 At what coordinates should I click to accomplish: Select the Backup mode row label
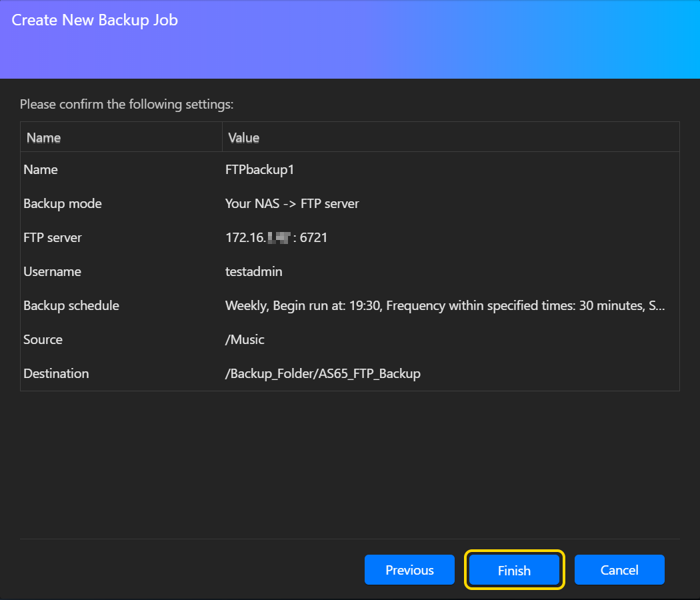tap(63, 203)
